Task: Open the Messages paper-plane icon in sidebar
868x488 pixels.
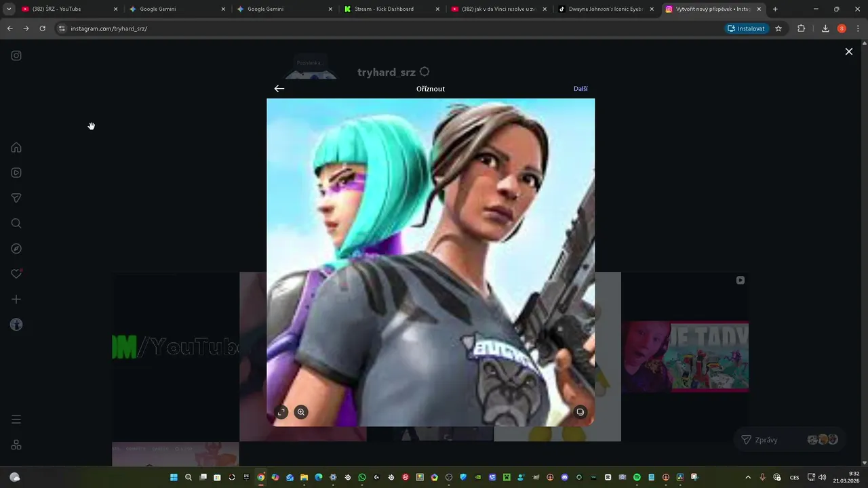Action: 16,198
